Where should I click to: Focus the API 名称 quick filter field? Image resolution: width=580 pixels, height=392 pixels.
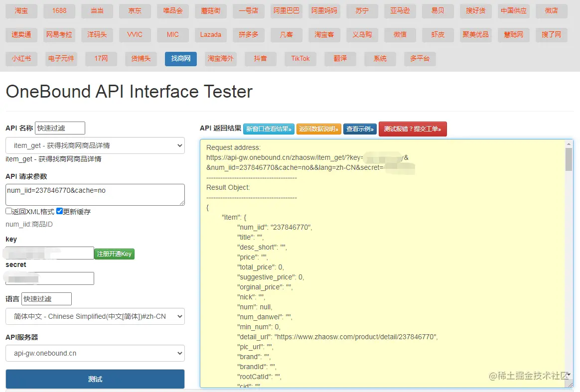click(x=60, y=128)
